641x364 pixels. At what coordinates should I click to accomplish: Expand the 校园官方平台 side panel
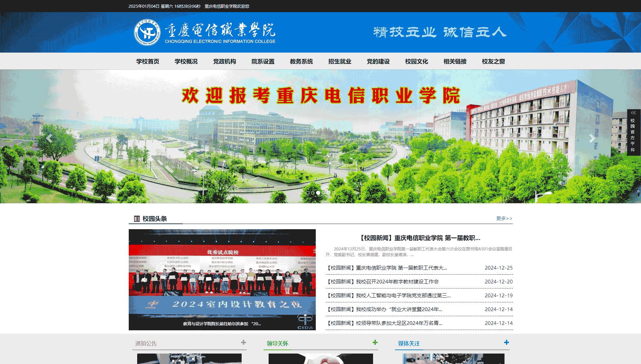tap(634, 132)
